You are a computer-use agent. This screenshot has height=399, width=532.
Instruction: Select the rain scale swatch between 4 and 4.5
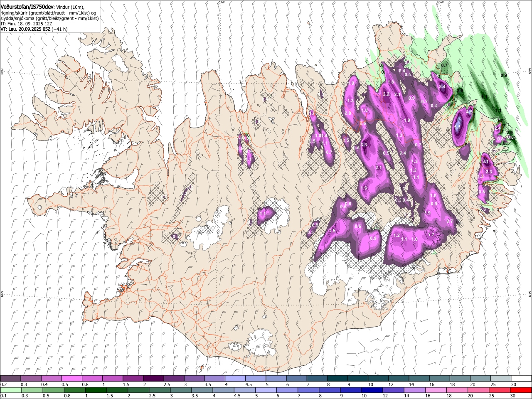tap(223, 390)
